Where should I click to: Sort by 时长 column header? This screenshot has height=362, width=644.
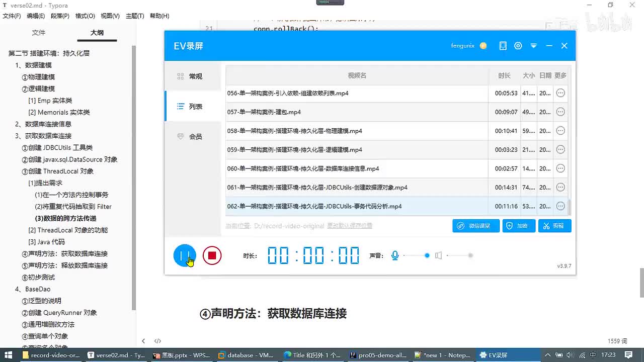click(504, 75)
